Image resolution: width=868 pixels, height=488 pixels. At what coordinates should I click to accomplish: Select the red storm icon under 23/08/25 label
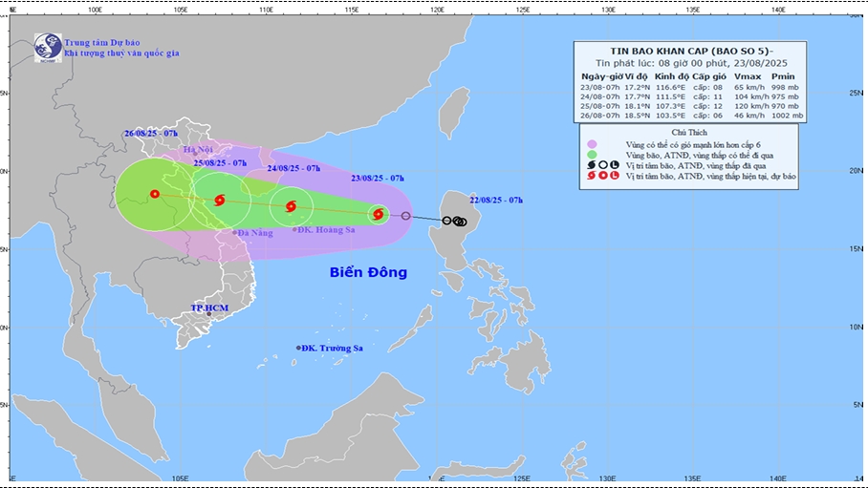coord(379,215)
